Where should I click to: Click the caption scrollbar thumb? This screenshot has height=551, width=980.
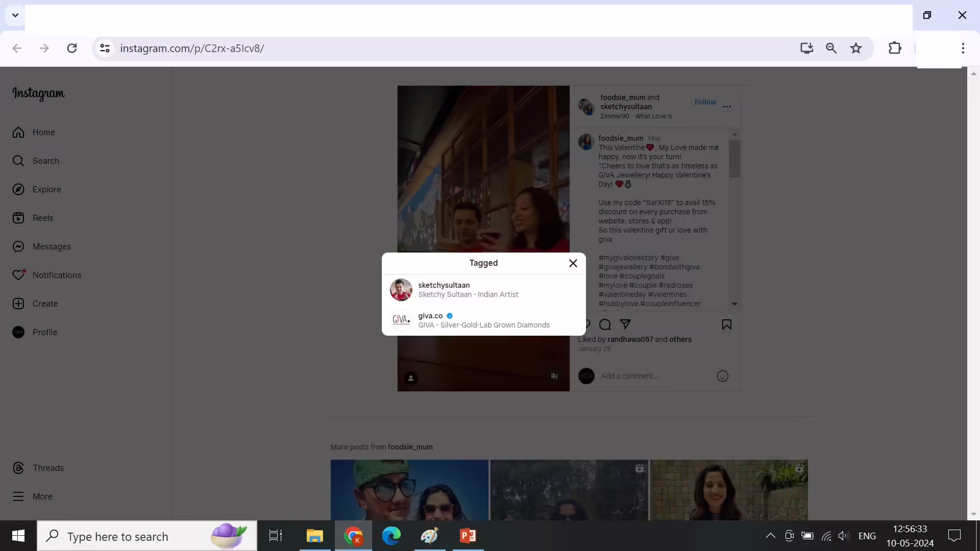[x=734, y=159]
